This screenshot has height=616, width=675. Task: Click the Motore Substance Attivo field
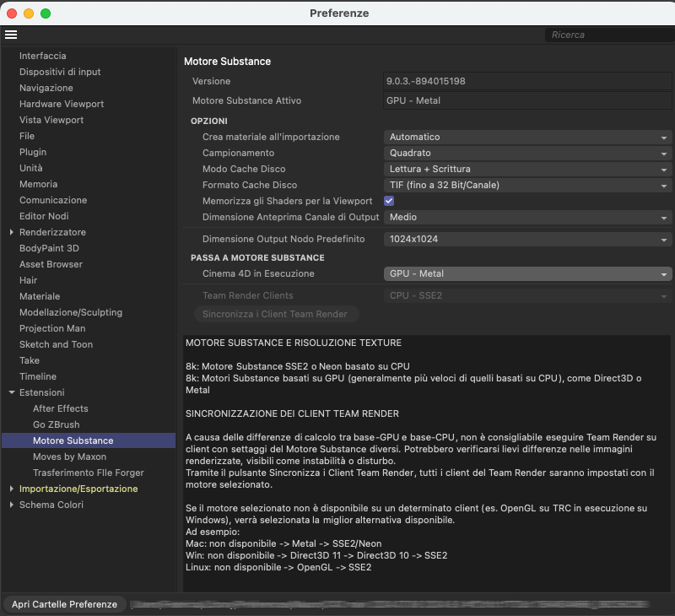(527, 100)
